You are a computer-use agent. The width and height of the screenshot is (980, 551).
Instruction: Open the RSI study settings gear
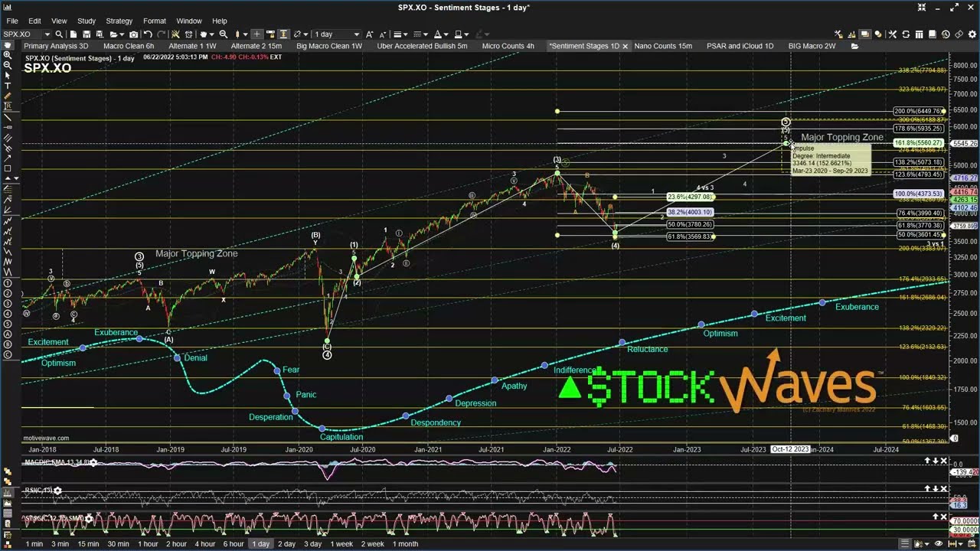[x=57, y=491]
